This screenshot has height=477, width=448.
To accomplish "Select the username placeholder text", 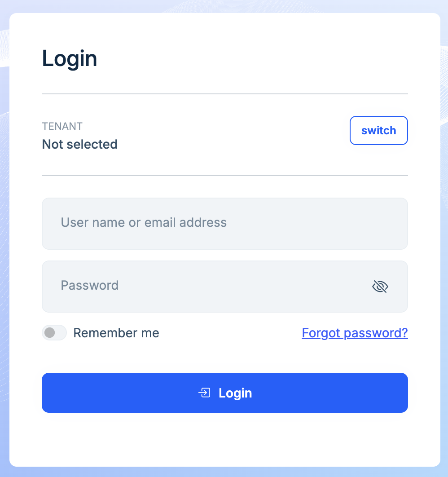I will point(144,223).
